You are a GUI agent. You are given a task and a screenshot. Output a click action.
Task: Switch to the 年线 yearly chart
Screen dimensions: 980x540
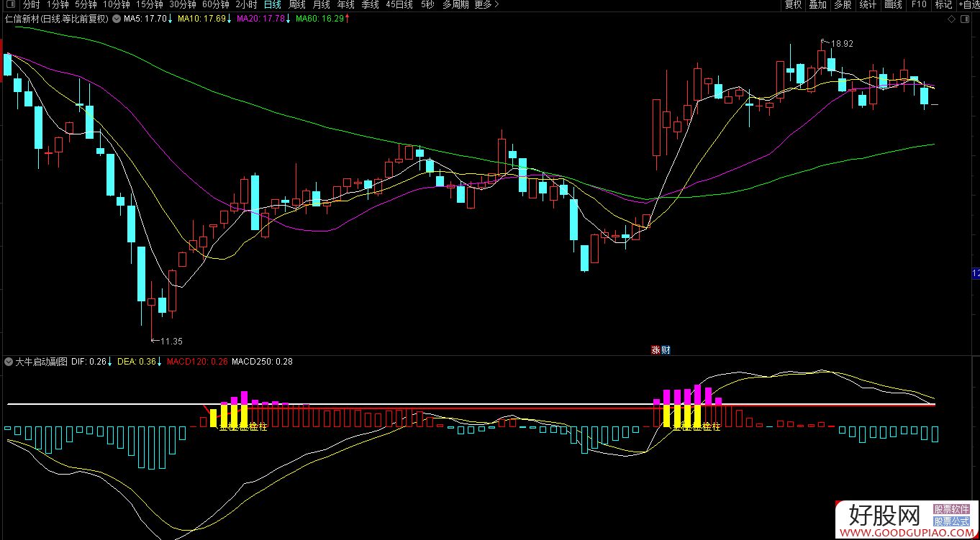click(x=345, y=5)
